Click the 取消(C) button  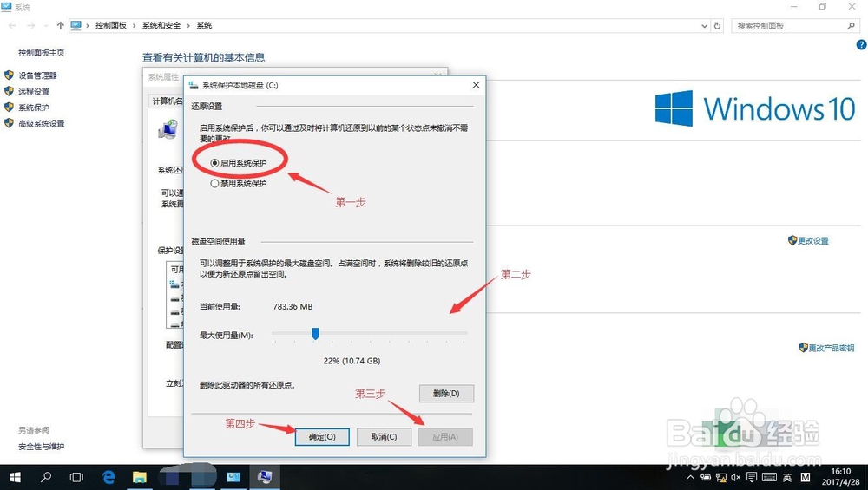pyautogui.click(x=385, y=436)
